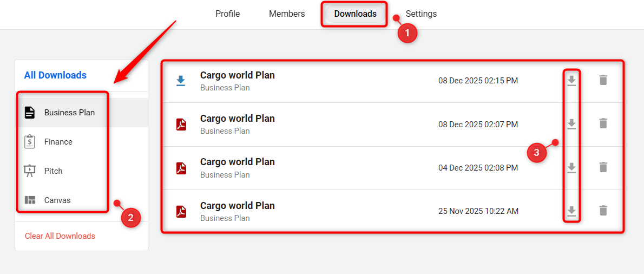Delete the 08 Dec 02:07 PM download

pos(603,124)
